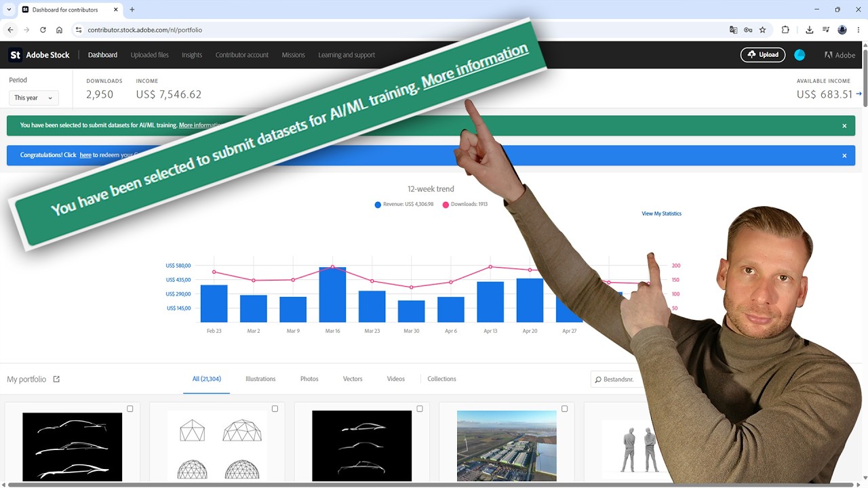Switch to the Videos tab
Screen dimensions: 868x488
click(x=396, y=379)
